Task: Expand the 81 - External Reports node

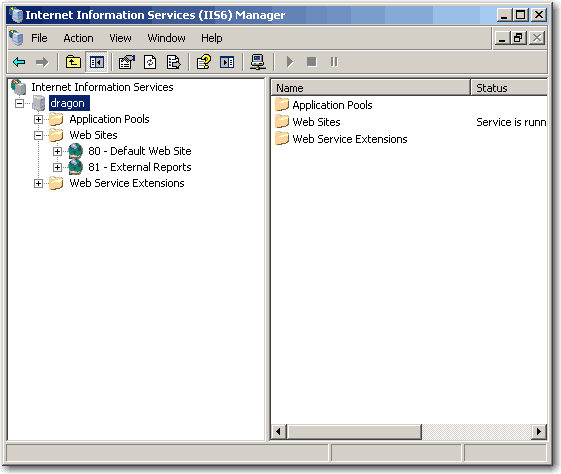Action: tap(57, 167)
